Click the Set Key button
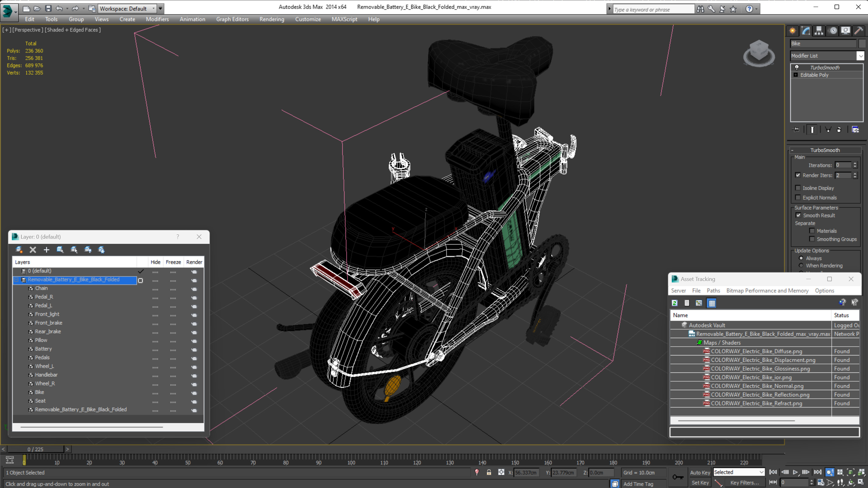Image resolution: width=868 pixels, height=488 pixels. click(x=699, y=483)
